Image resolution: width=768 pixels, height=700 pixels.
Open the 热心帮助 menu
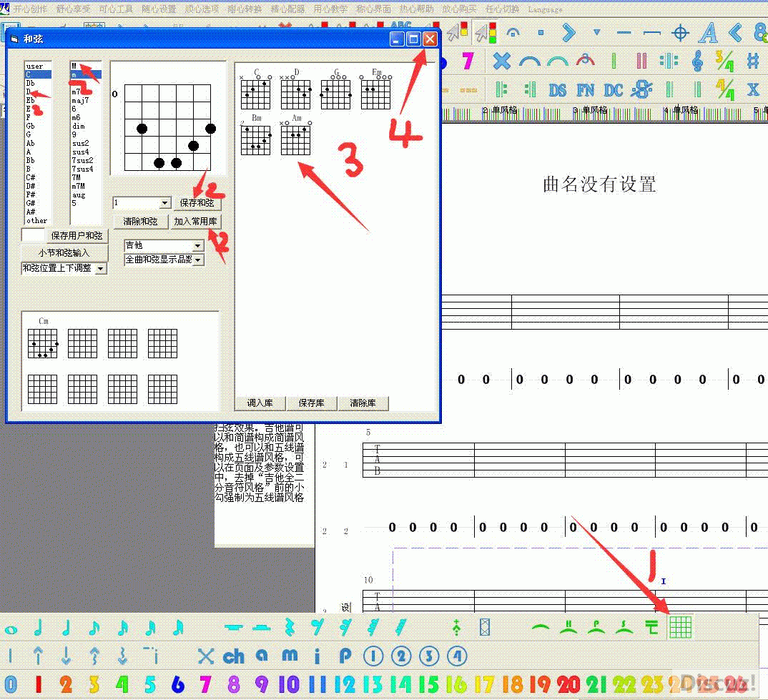[416, 9]
